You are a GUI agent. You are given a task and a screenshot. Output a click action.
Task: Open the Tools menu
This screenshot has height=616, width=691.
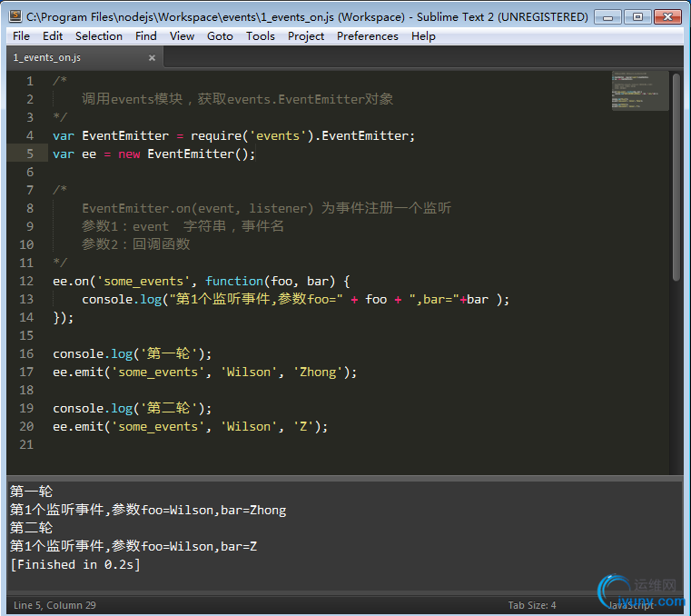click(x=260, y=36)
